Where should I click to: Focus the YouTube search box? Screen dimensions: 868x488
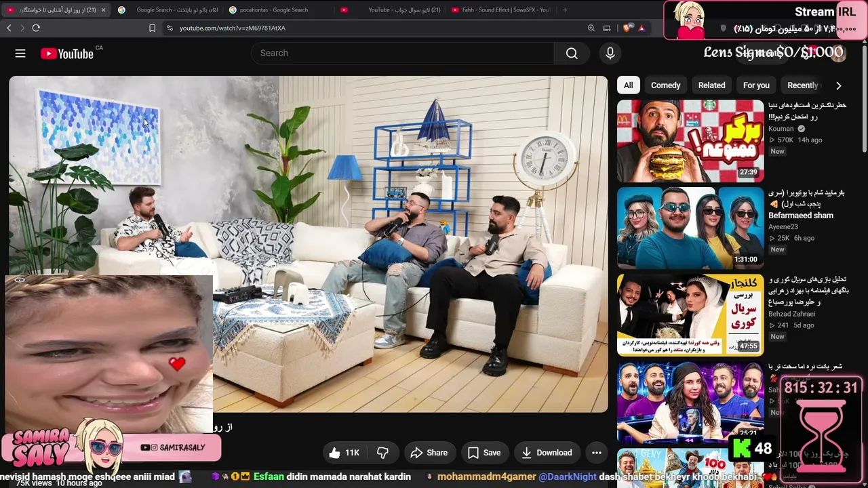[403, 54]
